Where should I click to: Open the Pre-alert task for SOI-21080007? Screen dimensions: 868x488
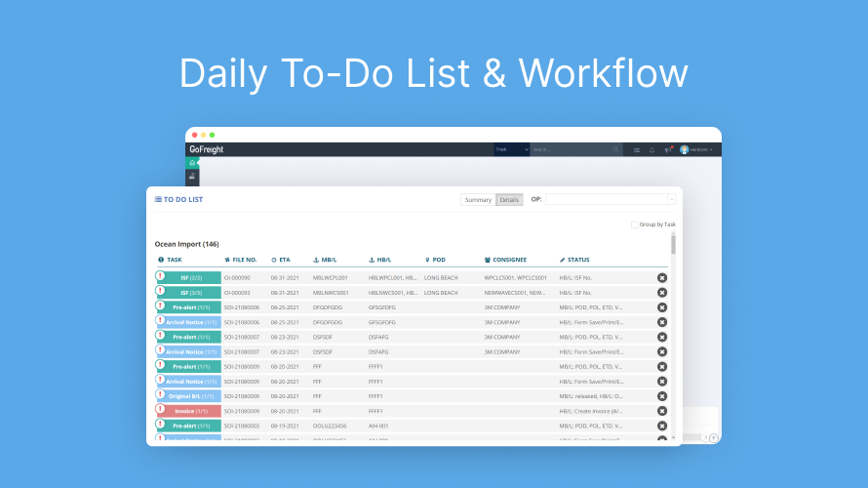pyautogui.click(x=191, y=338)
